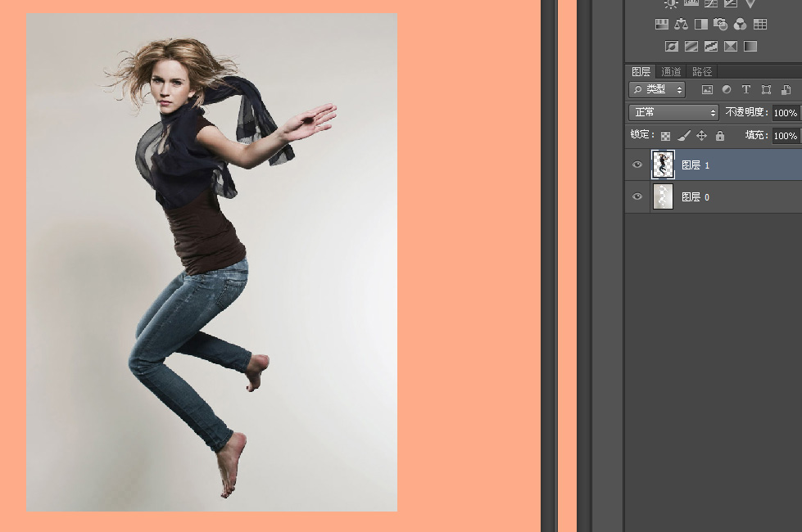
Task: Hide 图层 1 using its eye icon
Action: (x=637, y=165)
